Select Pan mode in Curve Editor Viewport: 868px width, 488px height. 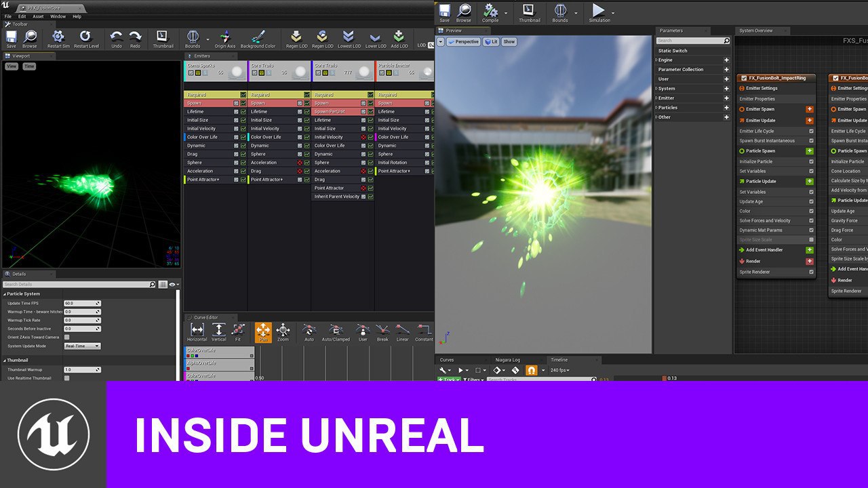263,332
